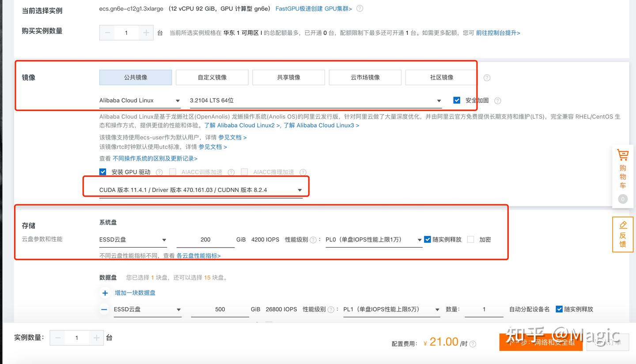This screenshot has width=636, height=364.
Task: Enable 加密 encryption for the system disk
Action: (x=471, y=239)
